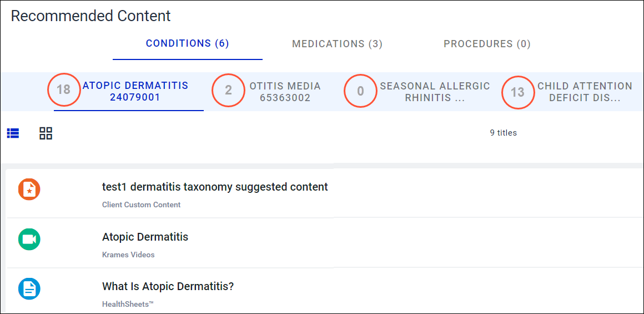The image size is (644, 314).
Task: Open the Atopic Dermatitis Krames video title
Action: [x=145, y=237]
